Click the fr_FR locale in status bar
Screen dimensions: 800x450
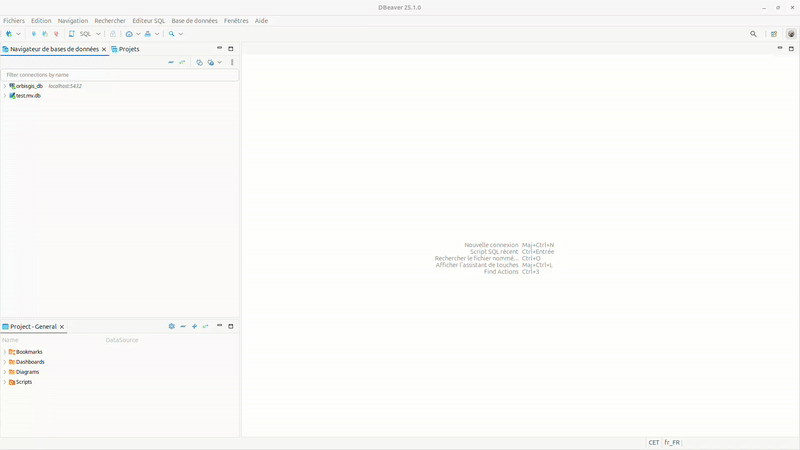tap(672, 443)
